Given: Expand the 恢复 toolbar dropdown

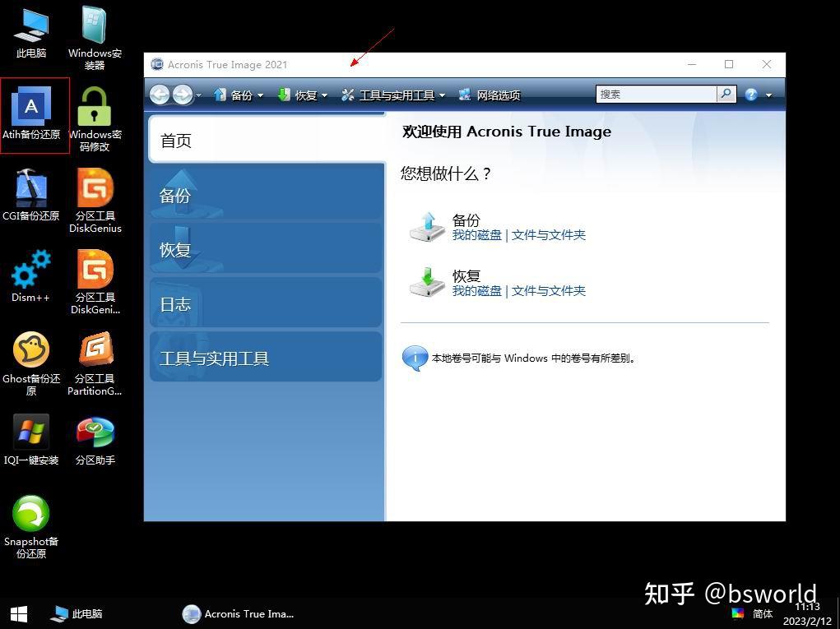Looking at the screenshot, I should (x=324, y=96).
